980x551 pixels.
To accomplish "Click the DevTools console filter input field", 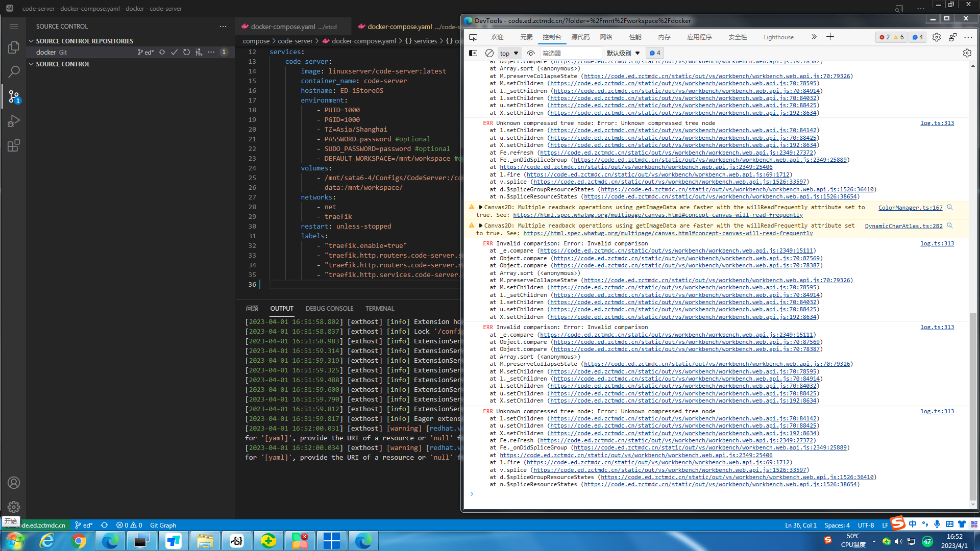I will (571, 53).
